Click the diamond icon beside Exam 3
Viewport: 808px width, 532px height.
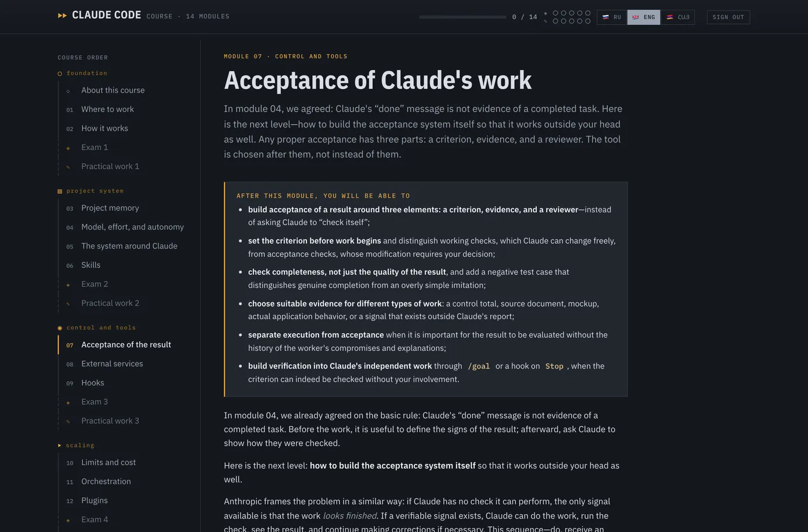pos(68,403)
